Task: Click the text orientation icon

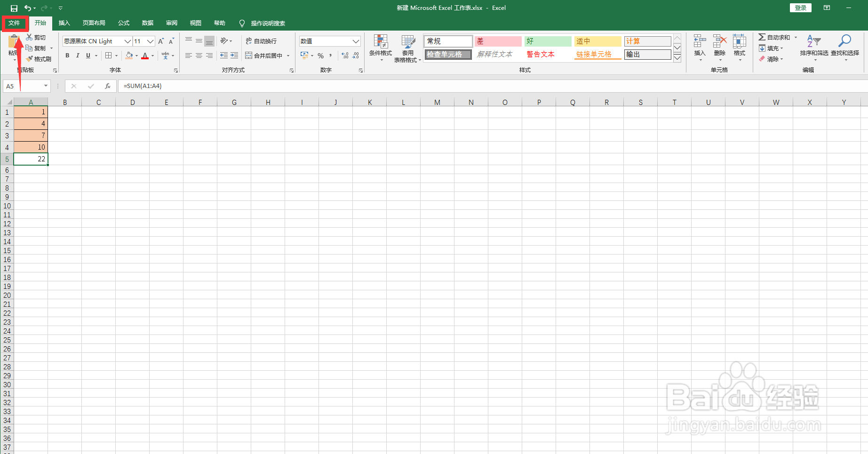Action: pos(224,41)
